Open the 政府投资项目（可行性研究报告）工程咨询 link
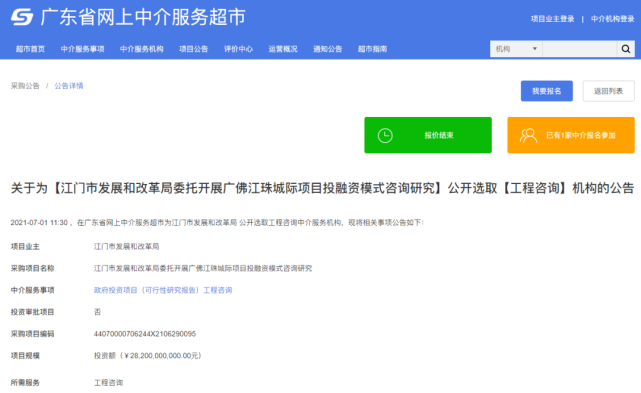641x393 pixels. [163, 290]
